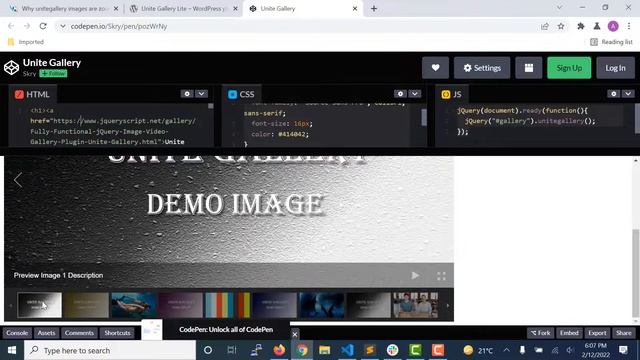Click the Export button
The image size is (640, 360).
597,333
